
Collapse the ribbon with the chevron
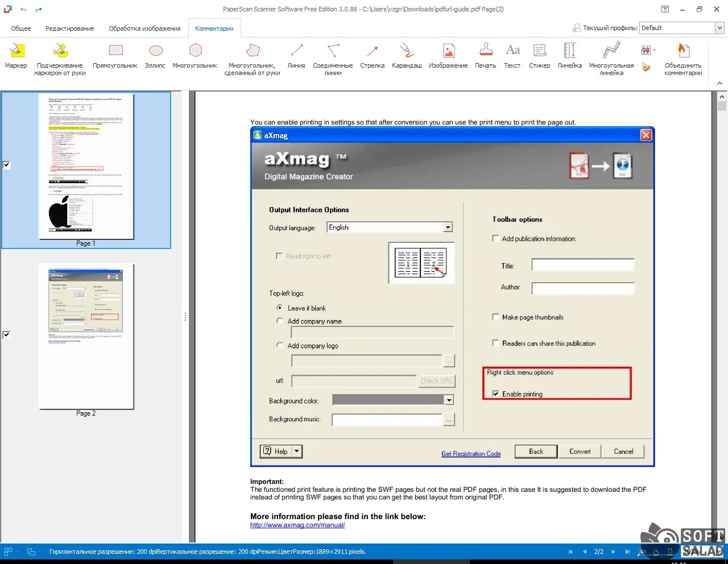tap(719, 83)
